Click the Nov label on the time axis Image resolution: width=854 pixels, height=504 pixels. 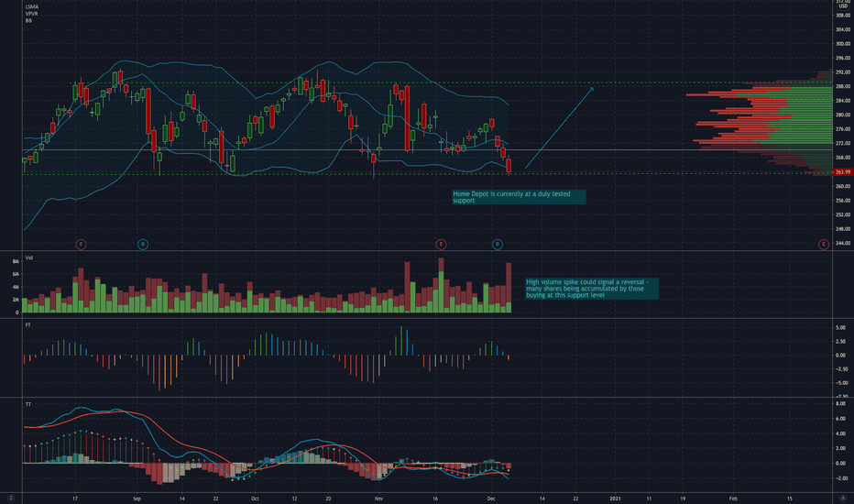click(x=379, y=499)
